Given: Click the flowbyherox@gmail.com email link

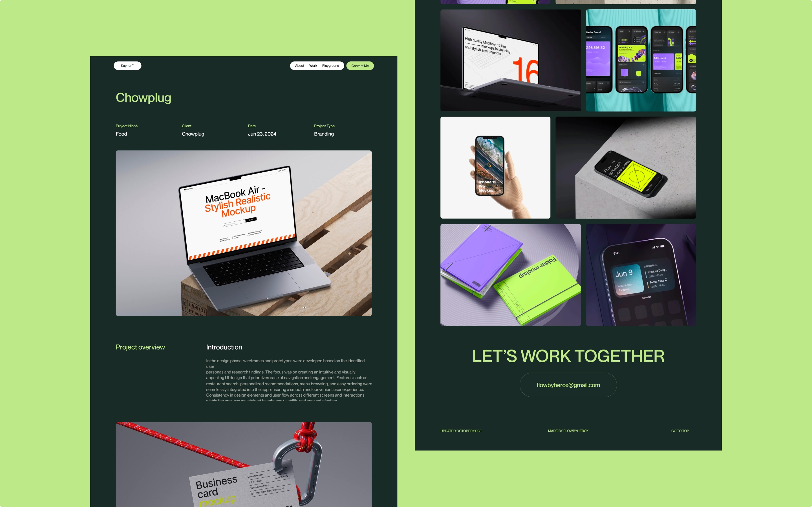Looking at the screenshot, I should 568,384.
